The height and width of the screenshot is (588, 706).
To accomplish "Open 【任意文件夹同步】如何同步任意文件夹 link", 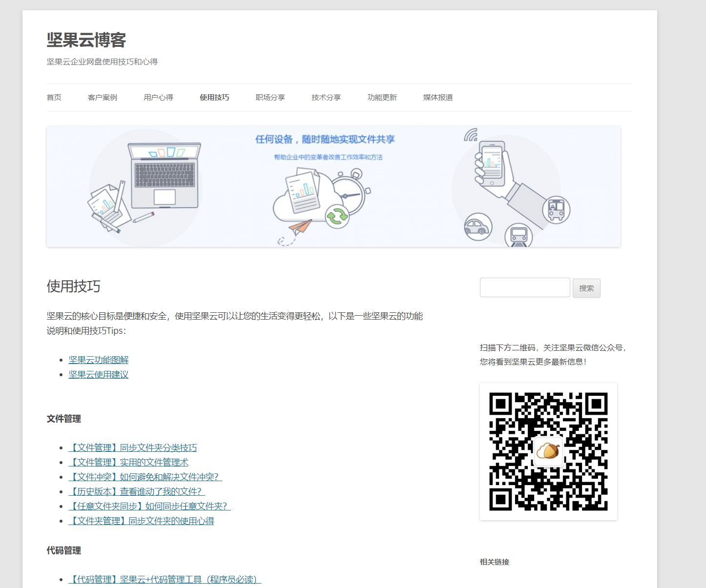I will click(150, 506).
